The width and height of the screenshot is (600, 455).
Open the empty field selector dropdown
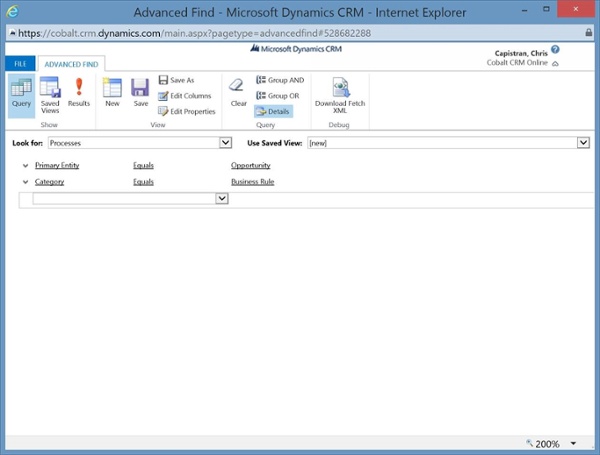(x=222, y=199)
